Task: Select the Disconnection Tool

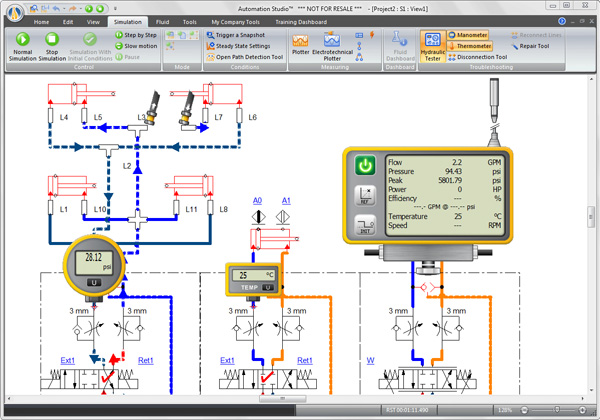Action: [x=478, y=57]
